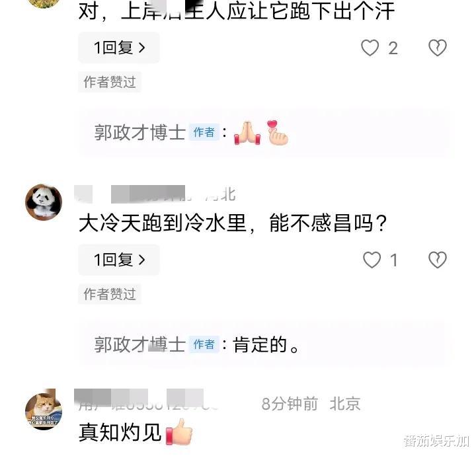Like the comment with 2 likes

(x=370, y=48)
